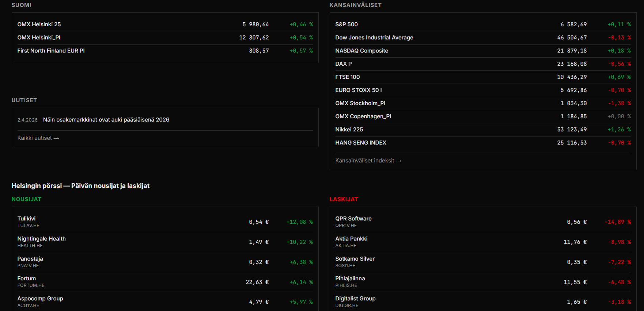Screen dimensions: 644x311
Task: Click the DIGIGR.HE ticker symbol
Action: (347, 306)
